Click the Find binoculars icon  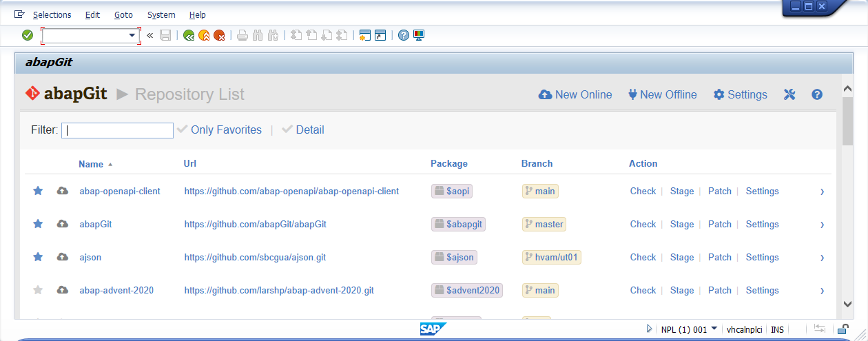[x=258, y=35]
